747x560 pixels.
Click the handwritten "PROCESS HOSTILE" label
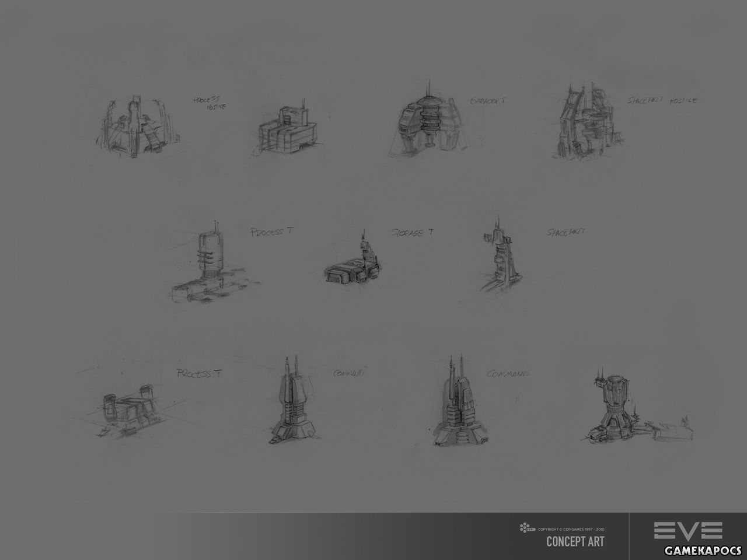pos(209,103)
